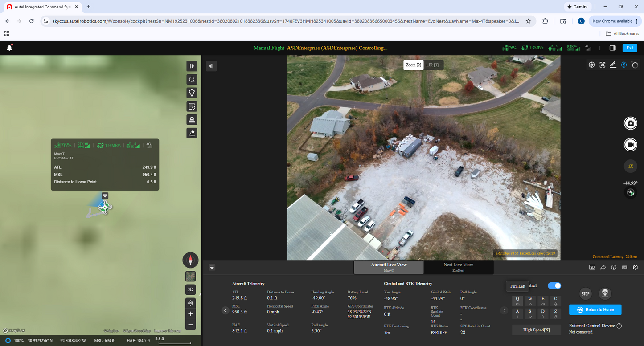Expand the drone info card arrow on map
Viewport: 644px width, 346px height.
pyautogui.click(x=105, y=195)
